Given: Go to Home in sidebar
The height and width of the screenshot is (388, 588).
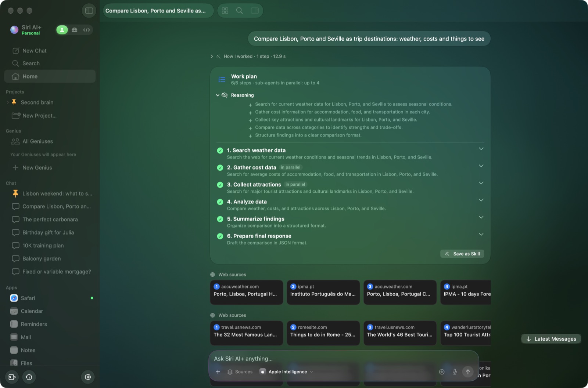Looking at the screenshot, I should coord(50,76).
